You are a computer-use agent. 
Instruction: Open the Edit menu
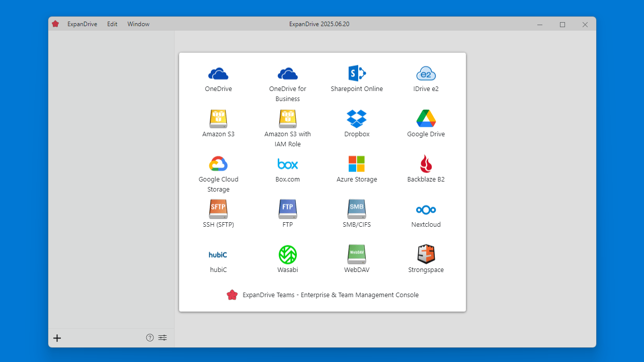click(x=112, y=24)
